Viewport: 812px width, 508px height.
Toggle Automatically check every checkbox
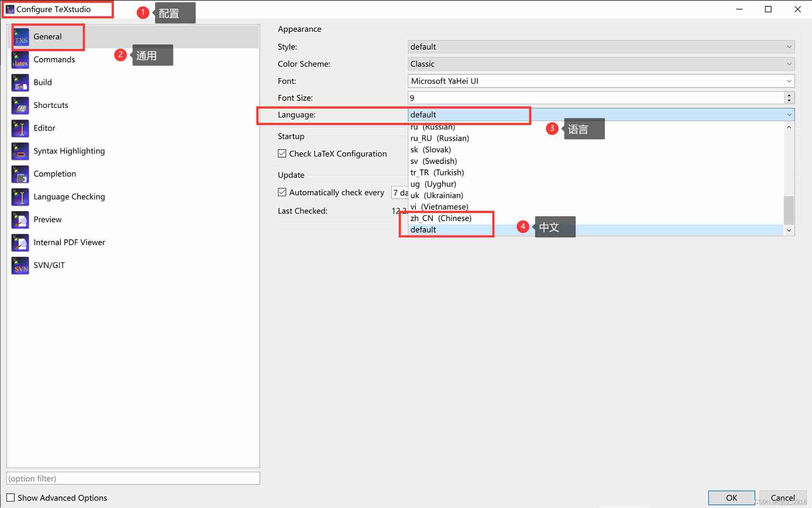282,192
